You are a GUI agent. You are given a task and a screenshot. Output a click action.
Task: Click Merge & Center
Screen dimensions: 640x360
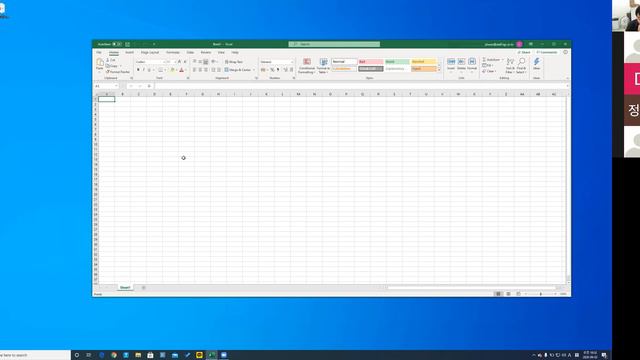(x=238, y=70)
